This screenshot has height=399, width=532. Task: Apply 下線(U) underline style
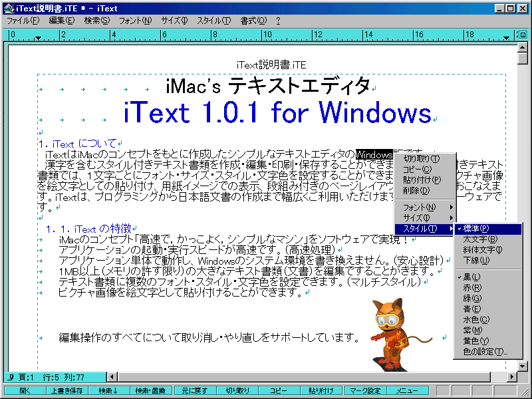pos(488,261)
